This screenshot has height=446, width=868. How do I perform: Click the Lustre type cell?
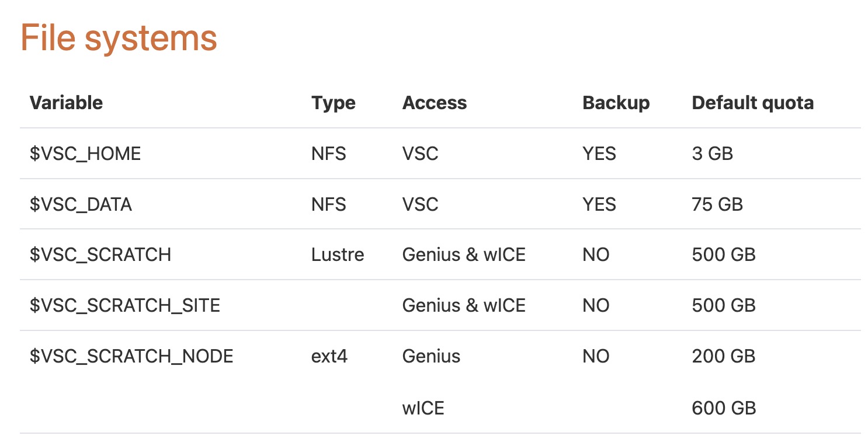click(338, 255)
